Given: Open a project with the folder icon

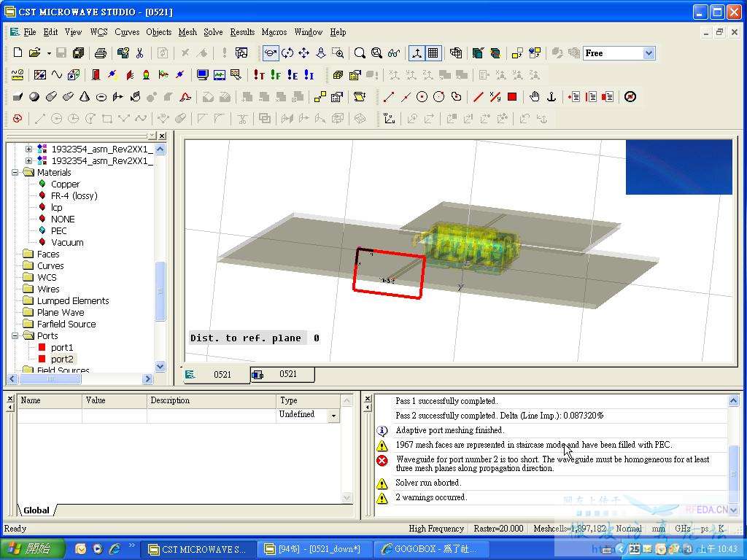Looking at the screenshot, I should (34, 52).
